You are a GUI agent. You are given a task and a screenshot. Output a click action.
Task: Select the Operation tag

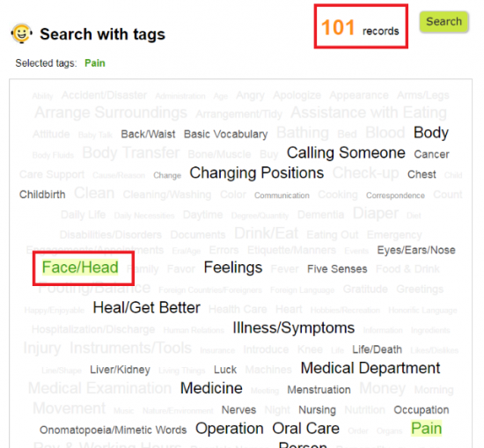tap(230, 429)
